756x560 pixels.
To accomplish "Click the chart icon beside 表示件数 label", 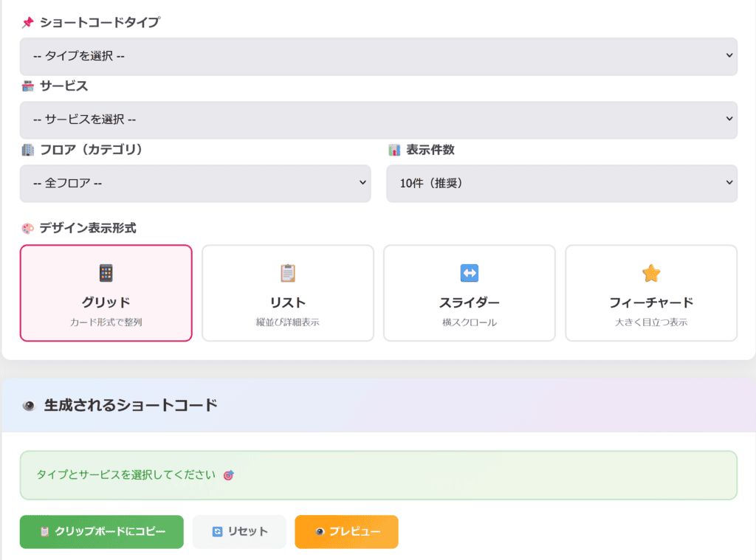I will tap(394, 150).
